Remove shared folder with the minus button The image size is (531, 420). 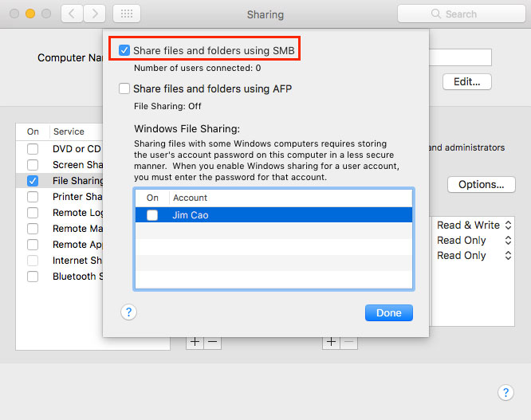[x=213, y=342]
